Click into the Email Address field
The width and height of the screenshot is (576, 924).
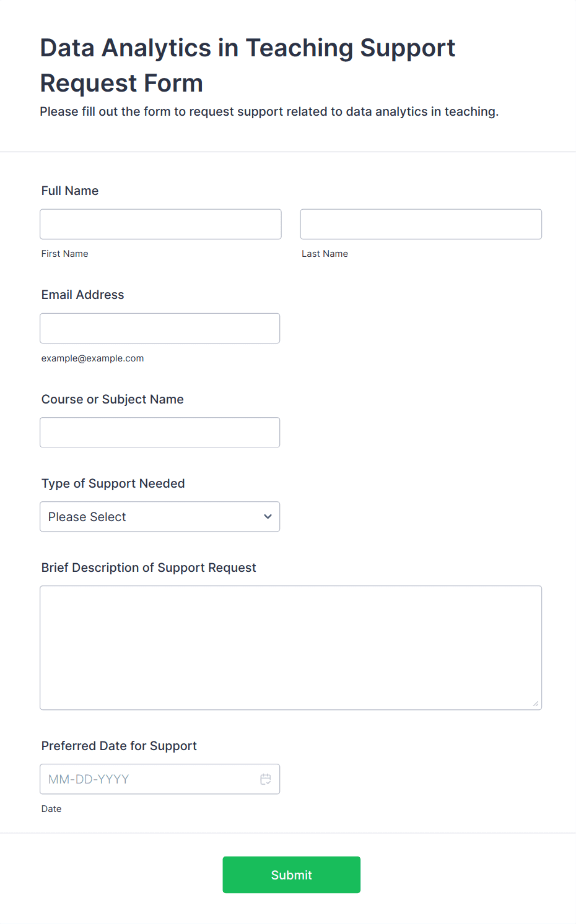point(160,328)
